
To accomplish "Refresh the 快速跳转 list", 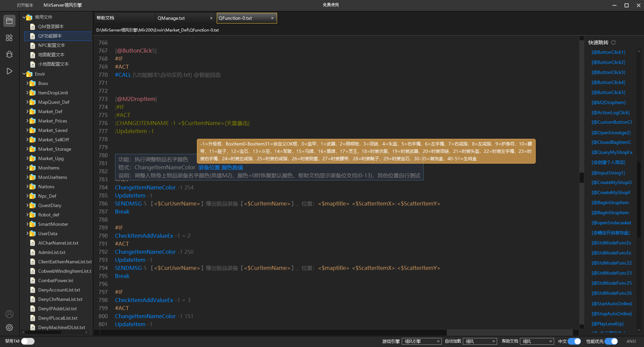I will tap(613, 43).
